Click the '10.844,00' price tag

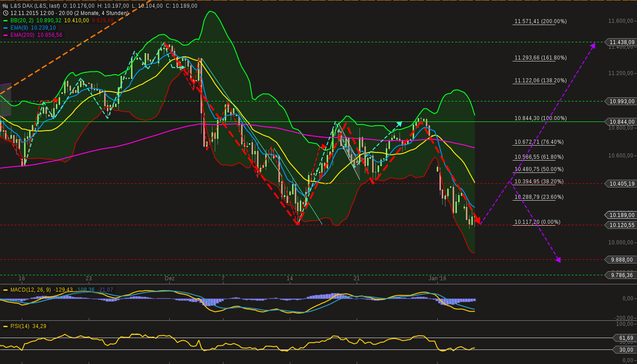coord(622,121)
